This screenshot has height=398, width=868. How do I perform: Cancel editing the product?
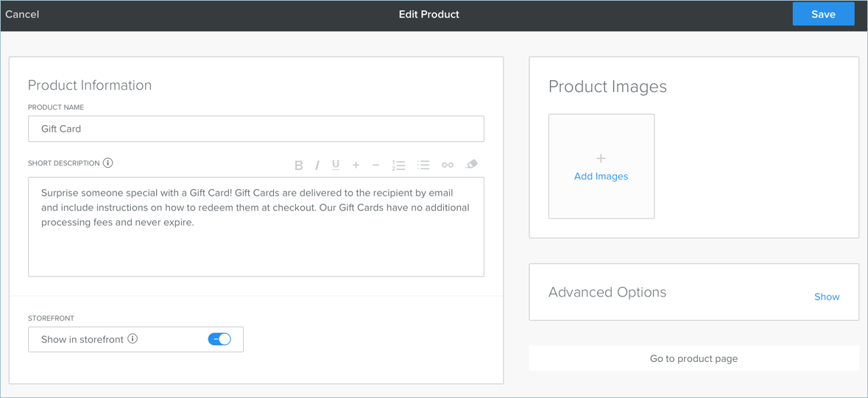point(22,15)
